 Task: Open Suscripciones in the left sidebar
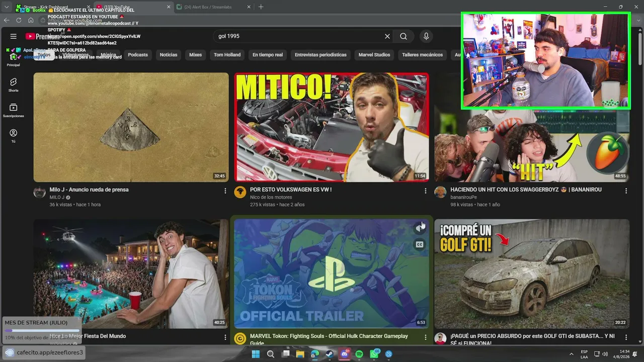point(14,110)
